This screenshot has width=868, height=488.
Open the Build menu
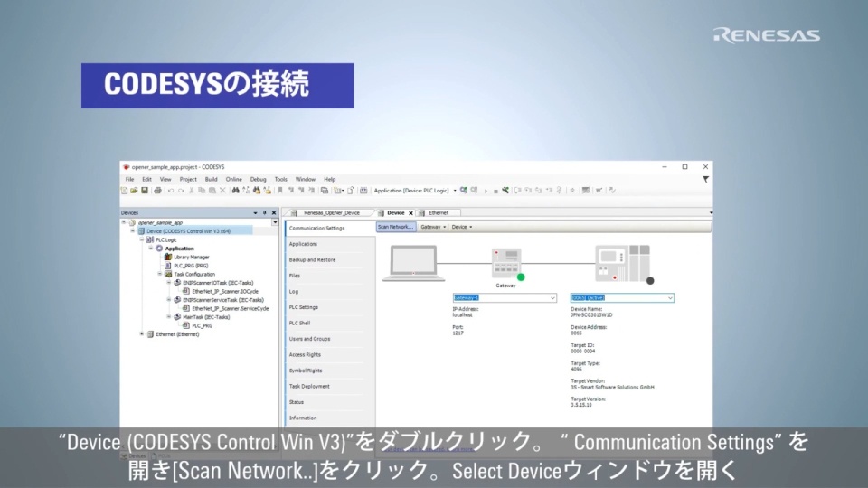211,179
